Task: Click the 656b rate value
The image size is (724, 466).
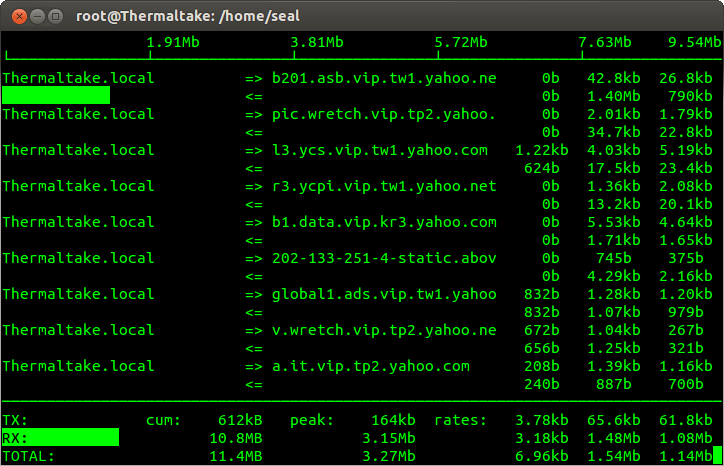Action: pos(542,348)
